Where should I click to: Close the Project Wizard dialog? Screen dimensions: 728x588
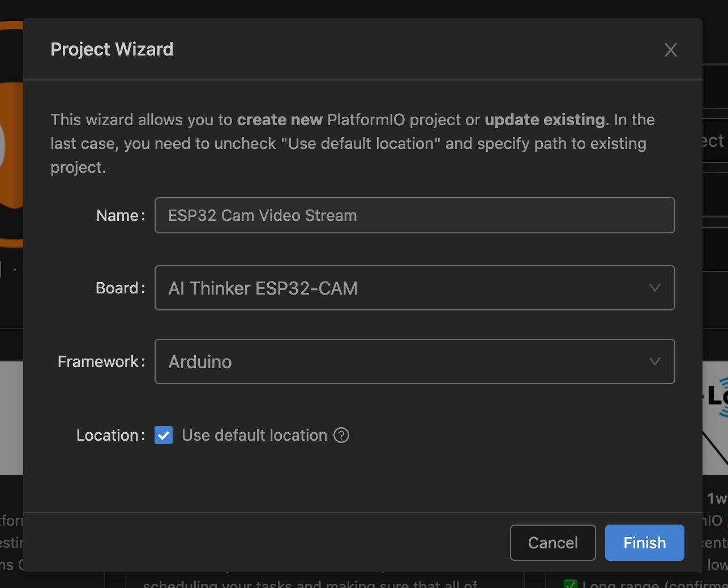(671, 50)
